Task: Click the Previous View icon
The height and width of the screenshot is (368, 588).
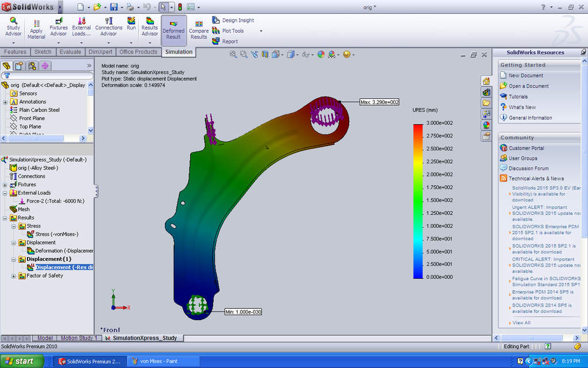Action: pyautogui.click(x=254, y=55)
